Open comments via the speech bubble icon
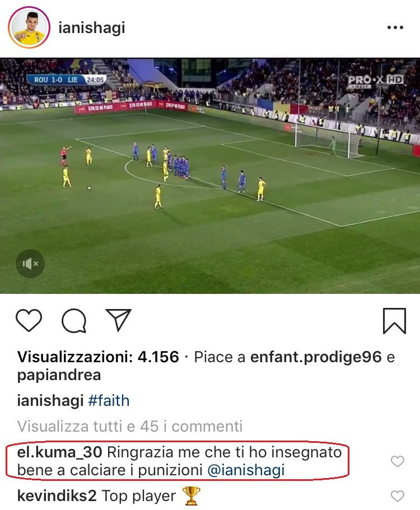The image size is (420, 510). tap(74, 321)
